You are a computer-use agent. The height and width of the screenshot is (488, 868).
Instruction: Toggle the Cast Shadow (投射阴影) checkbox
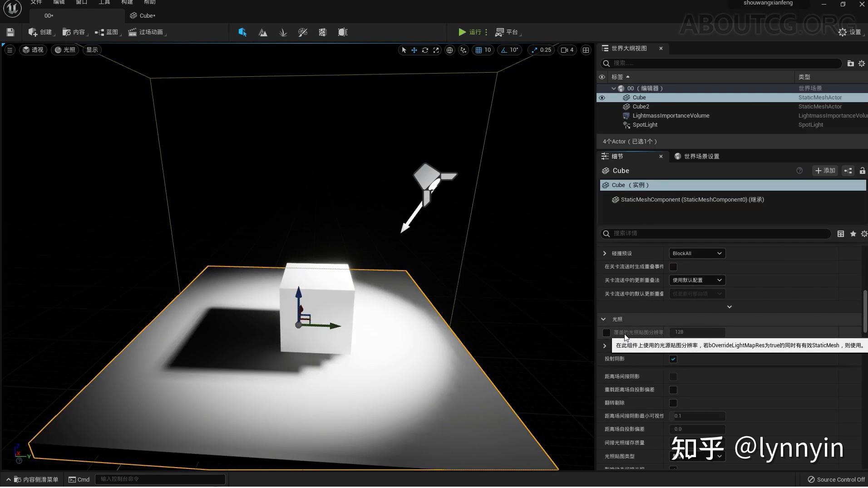pyautogui.click(x=673, y=359)
